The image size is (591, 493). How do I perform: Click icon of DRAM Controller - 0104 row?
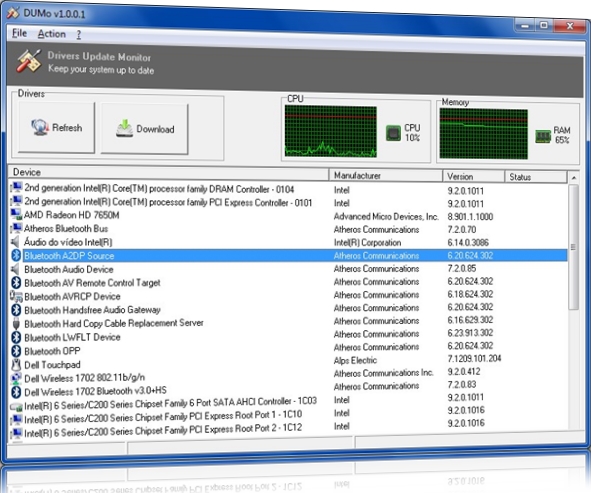tap(16, 187)
